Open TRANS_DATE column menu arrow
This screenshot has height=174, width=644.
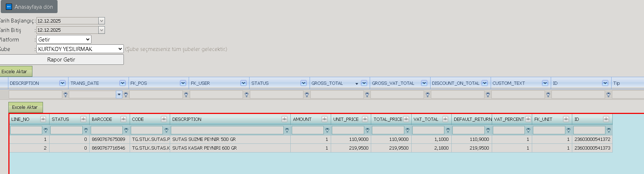[122, 83]
